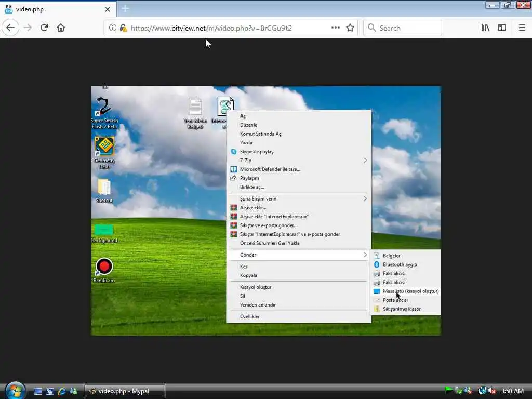532x399 pixels.
Task: Select Masaüstü (kısayol oluştur) submenu item
Action: pyautogui.click(x=406, y=291)
